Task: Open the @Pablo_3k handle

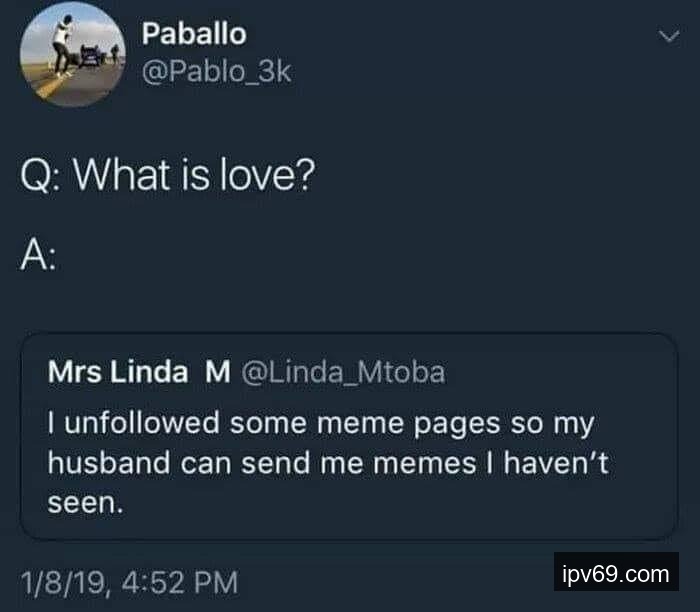Action: [217, 73]
